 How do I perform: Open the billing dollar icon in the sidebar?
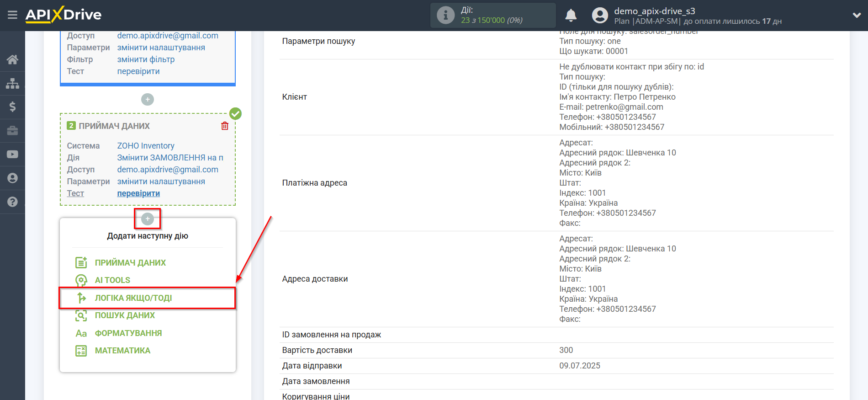pyautogui.click(x=12, y=107)
